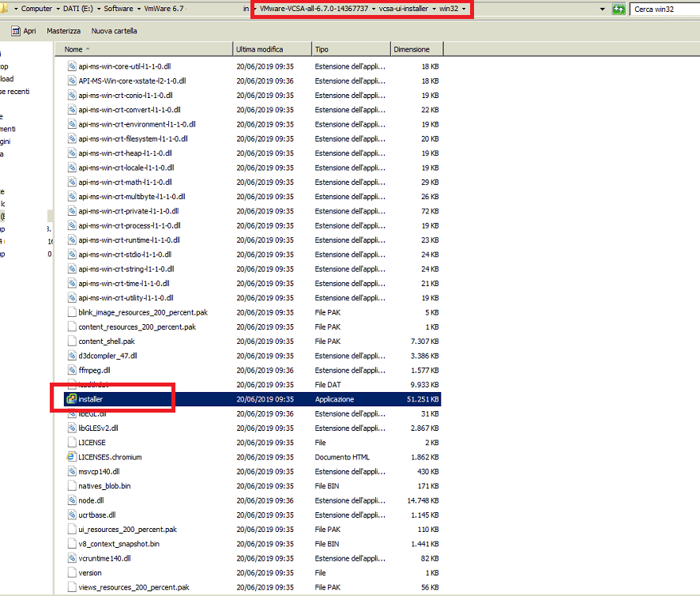This screenshot has height=596, width=700.
Task: Click the Cerca win32 search field
Action: click(665, 9)
